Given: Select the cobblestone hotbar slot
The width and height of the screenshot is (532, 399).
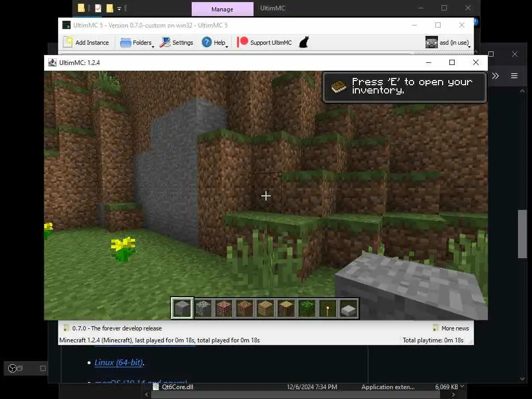Looking at the screenshot, I should point(203,309).
